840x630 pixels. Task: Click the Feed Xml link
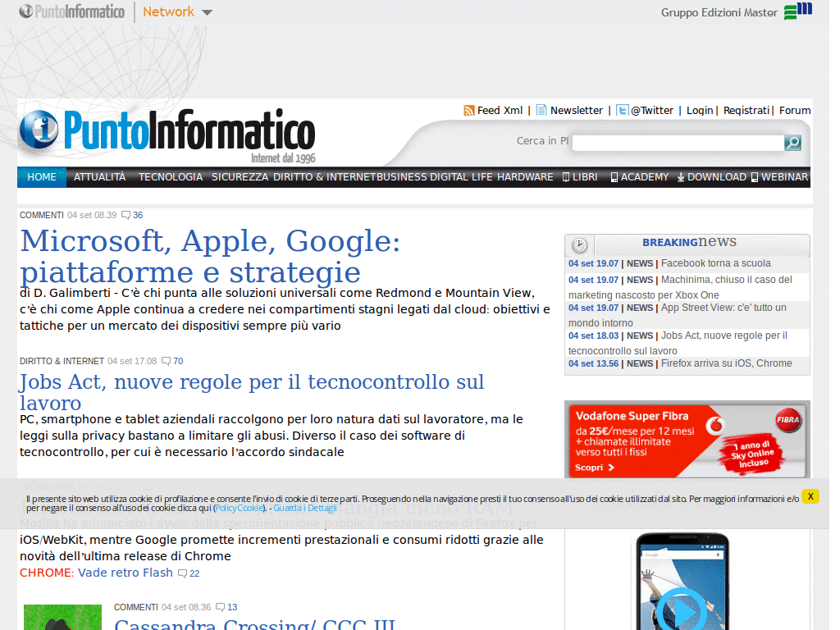click(500, 111)
